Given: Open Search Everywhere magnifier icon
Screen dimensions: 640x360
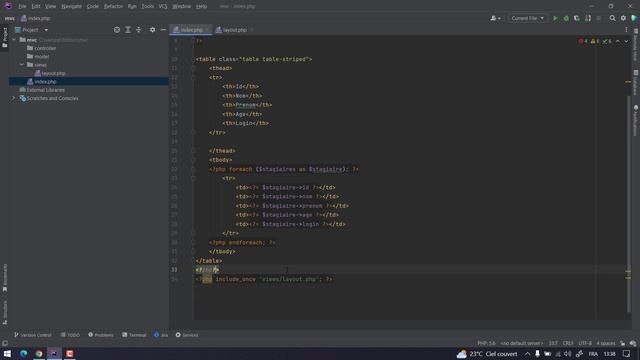Looking at the screenshot, I should click(612, 18).
